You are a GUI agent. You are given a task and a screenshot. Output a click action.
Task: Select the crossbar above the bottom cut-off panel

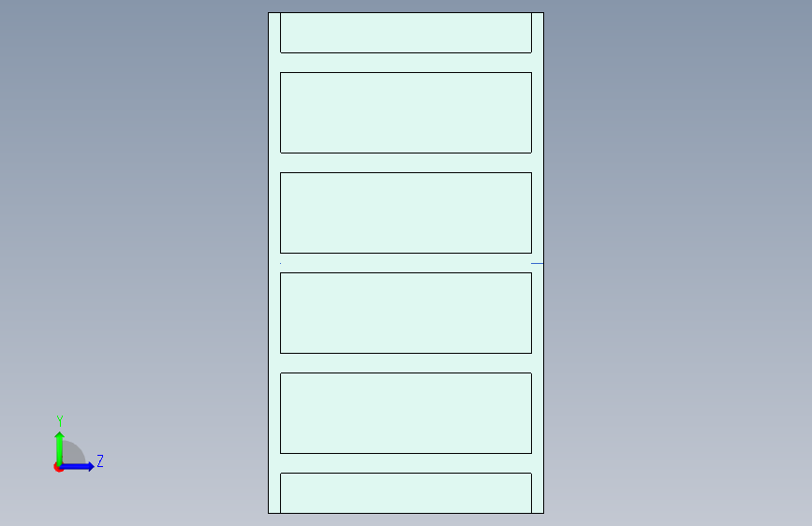tap(406, 463)
